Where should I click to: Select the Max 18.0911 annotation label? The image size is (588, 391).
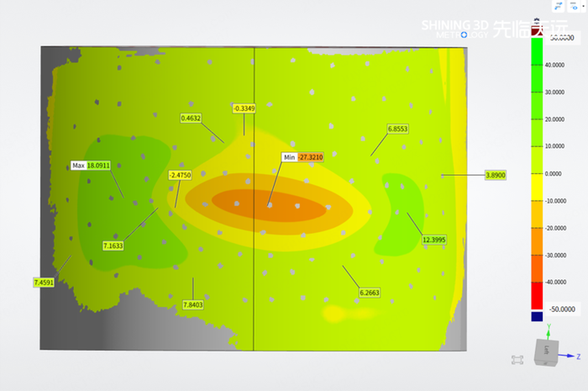[91, 166]
